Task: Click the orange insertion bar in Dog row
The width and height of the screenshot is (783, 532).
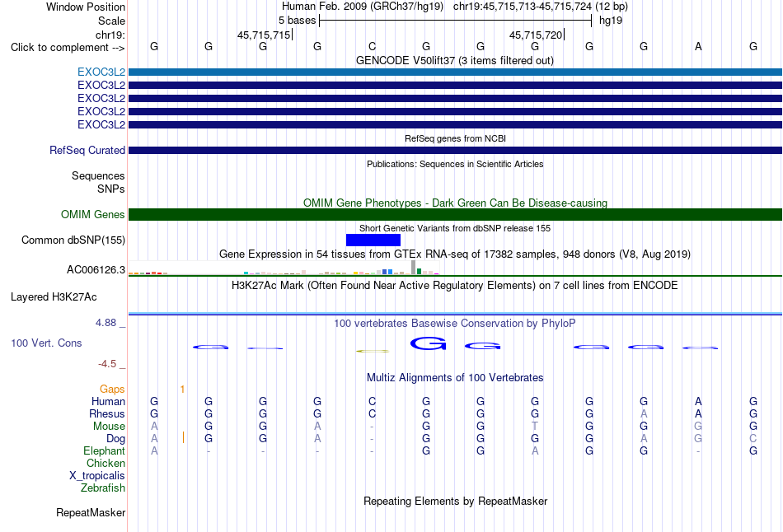Action: [184, 437]
